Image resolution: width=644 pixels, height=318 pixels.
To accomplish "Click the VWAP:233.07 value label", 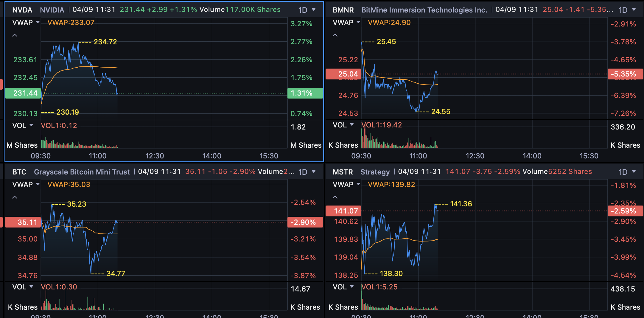I will [x=71, y=23].
